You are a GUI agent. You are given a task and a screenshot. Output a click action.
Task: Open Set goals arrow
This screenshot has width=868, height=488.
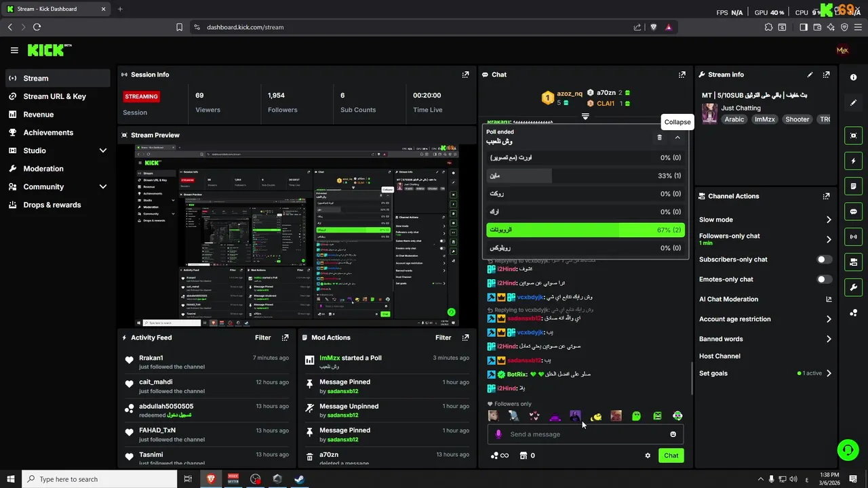[829, 373]
